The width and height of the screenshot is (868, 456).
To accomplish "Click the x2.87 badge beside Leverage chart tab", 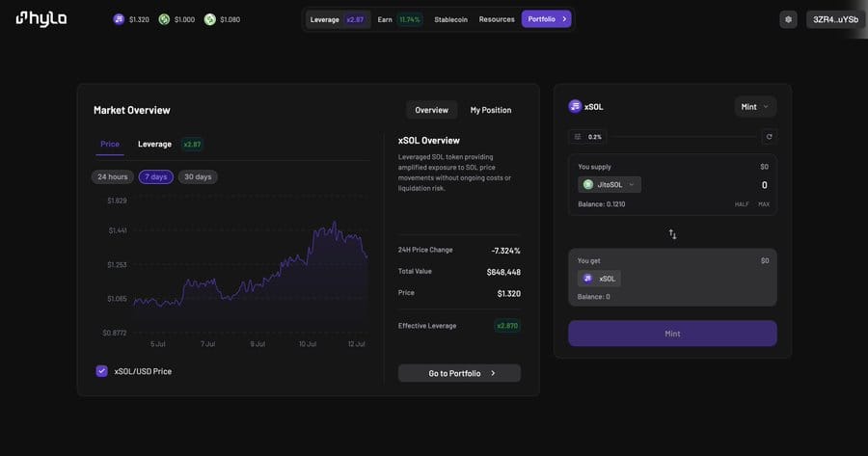I will click(x=192, y=145).
